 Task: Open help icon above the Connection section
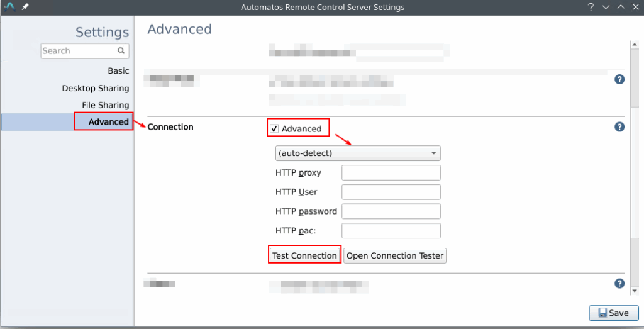pos(619,79)
